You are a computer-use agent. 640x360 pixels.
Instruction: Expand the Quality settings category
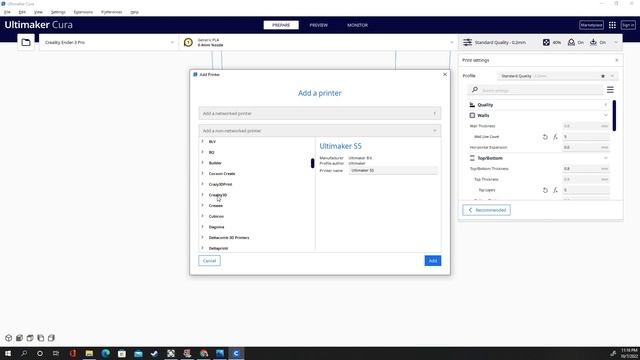pos(538,105)
